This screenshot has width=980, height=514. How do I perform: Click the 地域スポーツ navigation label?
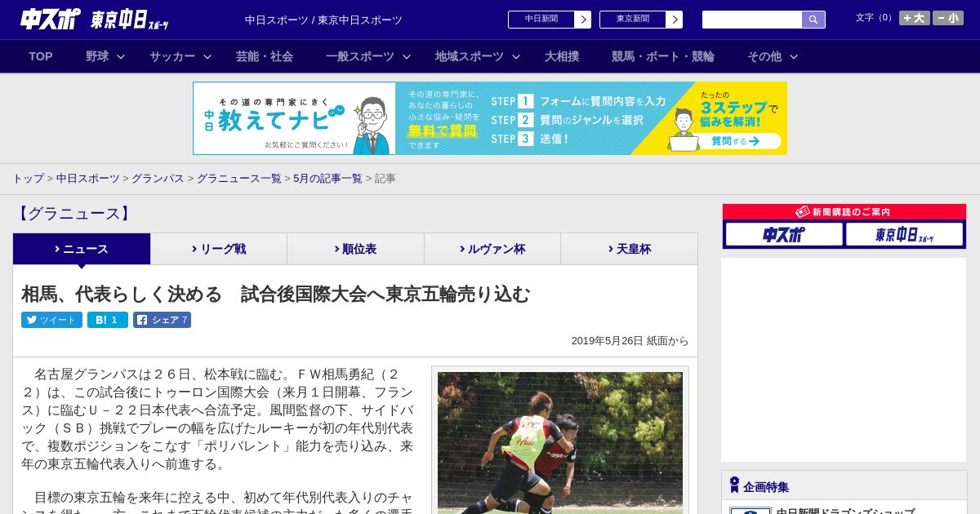(x=470, y=56)
